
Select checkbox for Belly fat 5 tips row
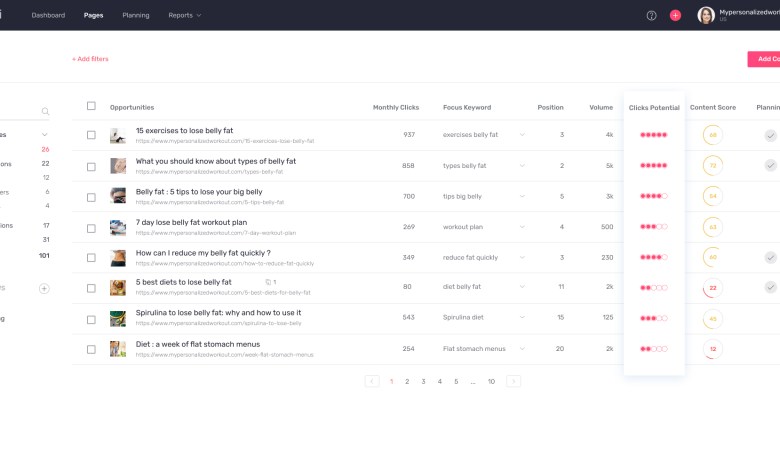(x=91, y=197)
